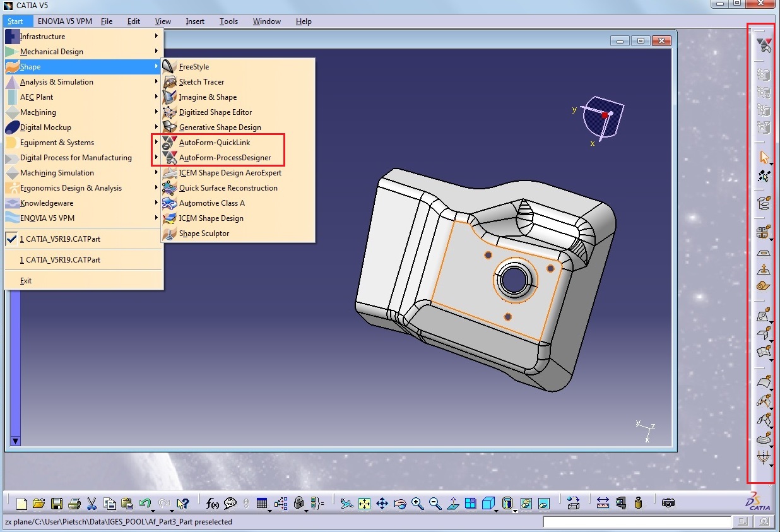Open the Edit menu
Image resolution: width=780 pixels, height=532 pixels.
(x=134, y=21)
